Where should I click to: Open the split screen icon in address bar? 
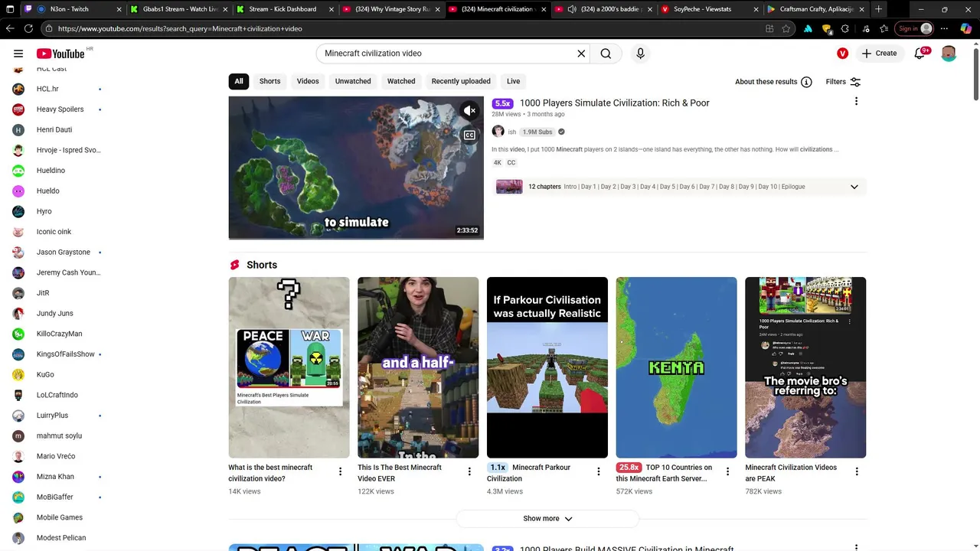[x=769, y=28]
